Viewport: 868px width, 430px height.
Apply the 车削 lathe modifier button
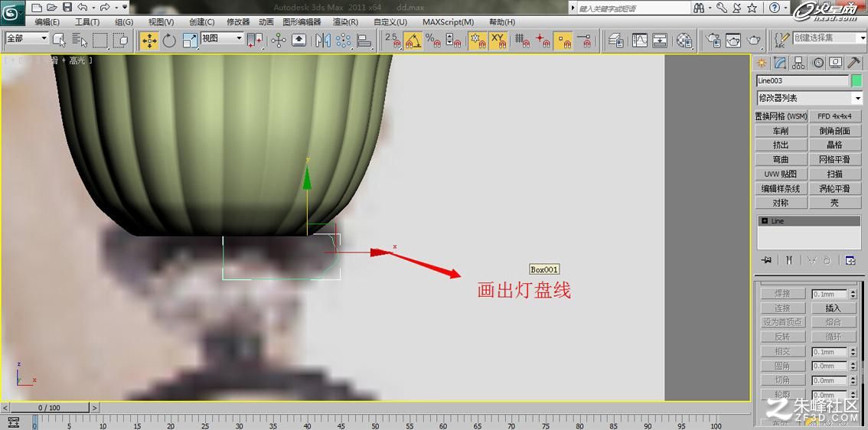click(781, 131)
